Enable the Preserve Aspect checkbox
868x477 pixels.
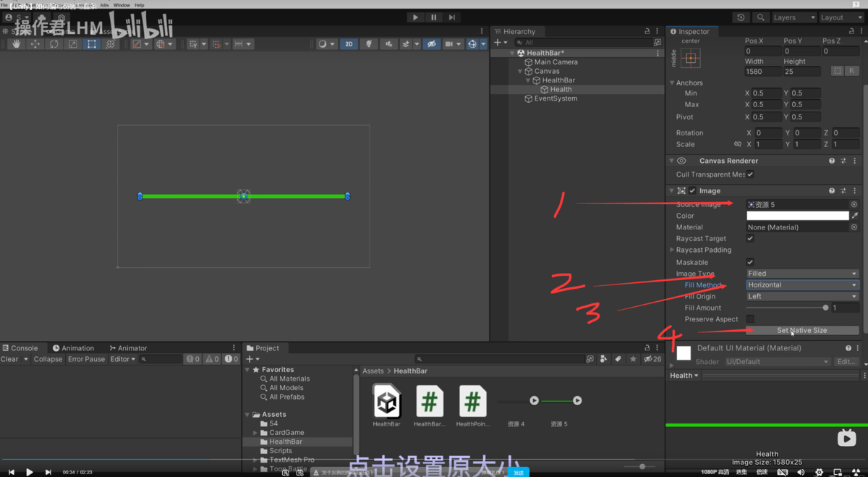pyautogui.click(x=750, y=319)
